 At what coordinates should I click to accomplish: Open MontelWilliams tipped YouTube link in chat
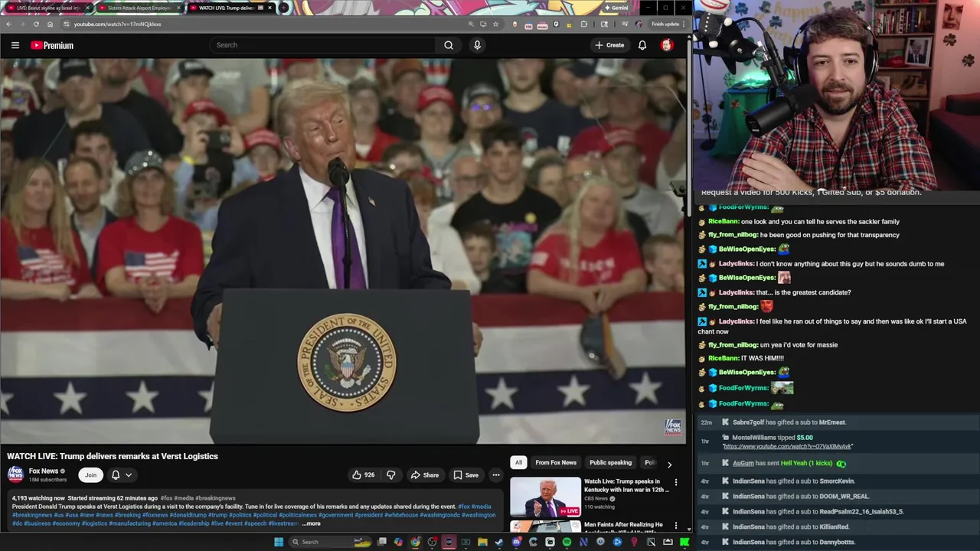[x=787, y=446]
